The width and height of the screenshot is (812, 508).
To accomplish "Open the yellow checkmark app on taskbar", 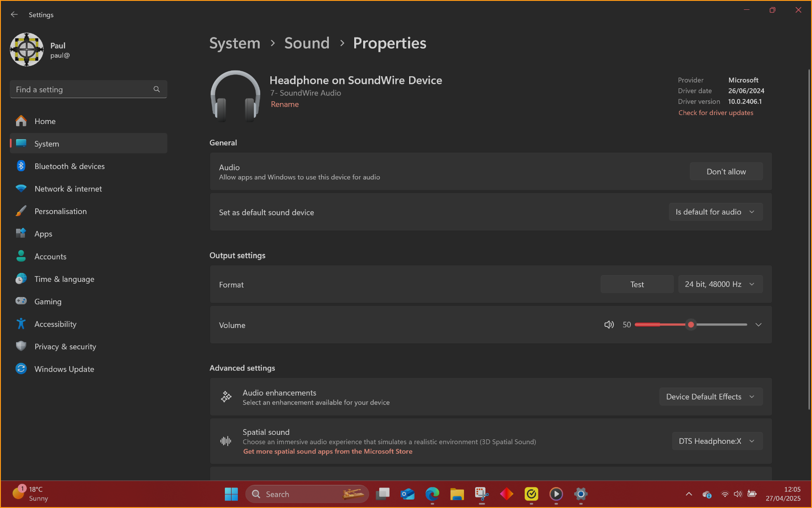I will click(531, 494).
